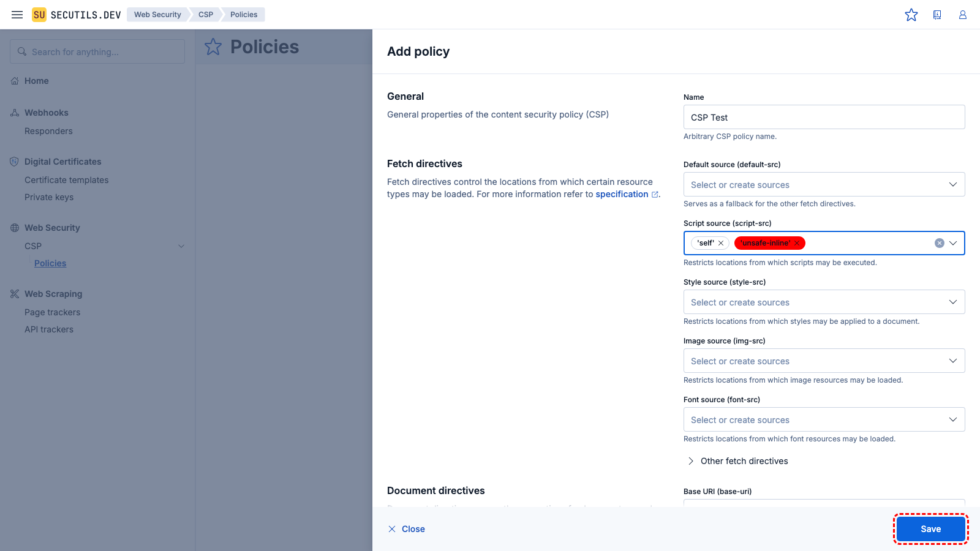This screenshot has width=980, height=551.
Task: Clear all script source values
Action: 939,243
